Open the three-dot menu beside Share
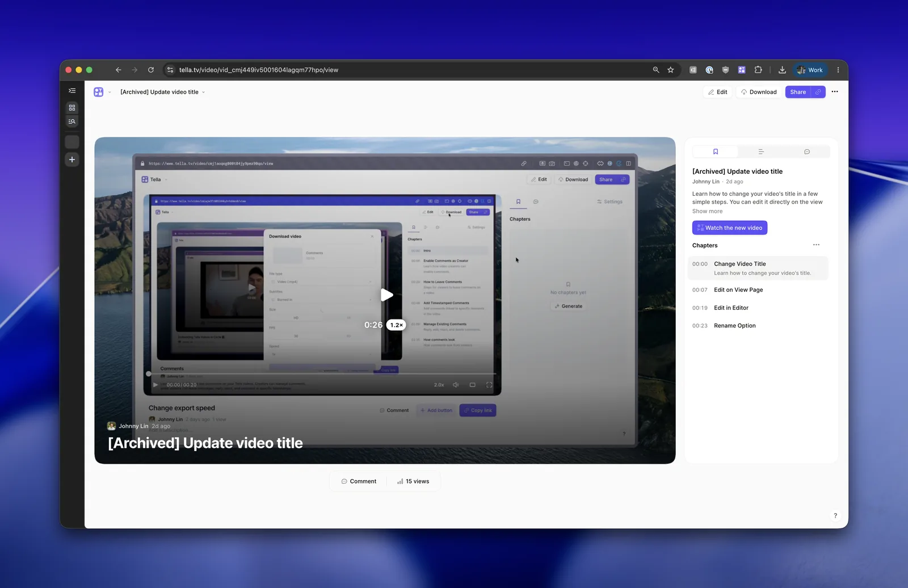The image size is (908, 588). click(835, 91)
